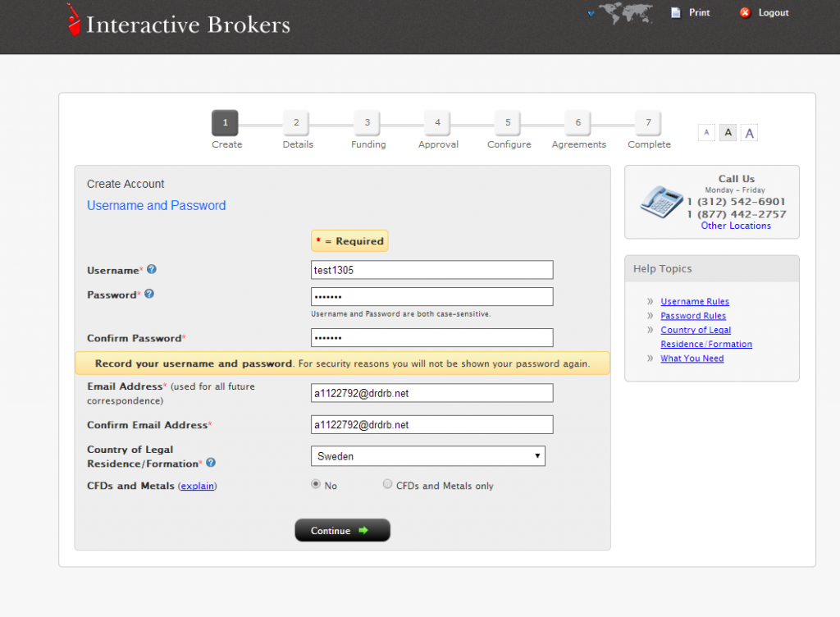840x617 pixels.
Task: Open the Username Rules help topic
Action: pyautogui.click(x=695, y=302)
